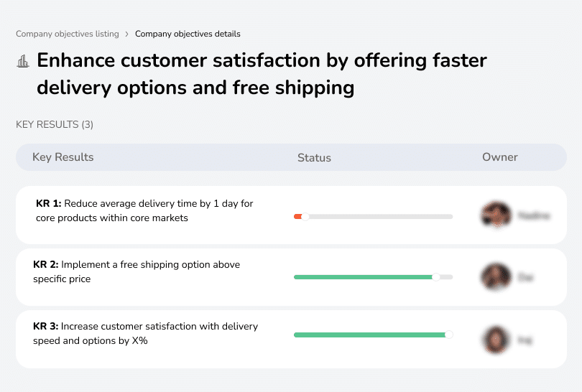Image resolution: width=582 pixels, height=392 pixels.
Task: Click the KR 2 progress slider handle
Action: point(435,277)
